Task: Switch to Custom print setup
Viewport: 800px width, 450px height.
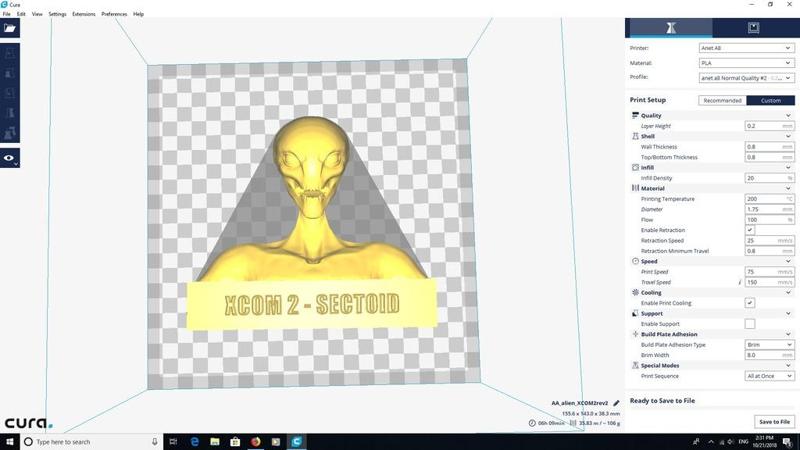Action: click(x=770, y=101)
